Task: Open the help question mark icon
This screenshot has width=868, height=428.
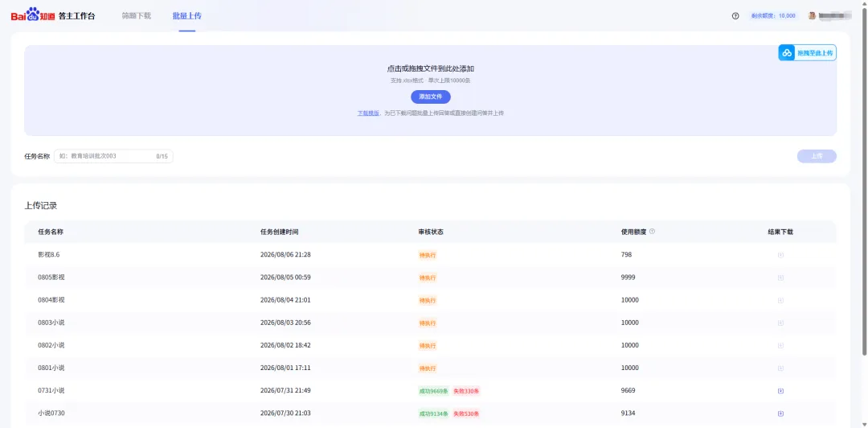Action: (x=735, y=16)
